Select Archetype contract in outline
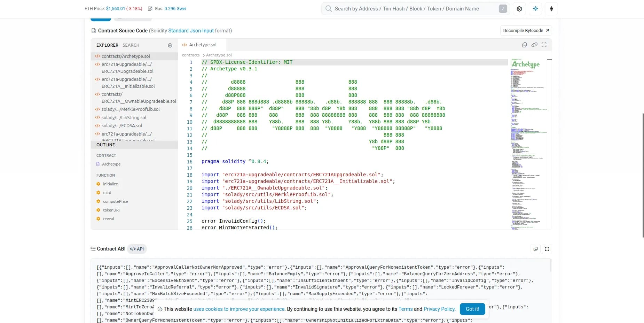The width and height of the screenshot is (644, 323). click(111, 164)
